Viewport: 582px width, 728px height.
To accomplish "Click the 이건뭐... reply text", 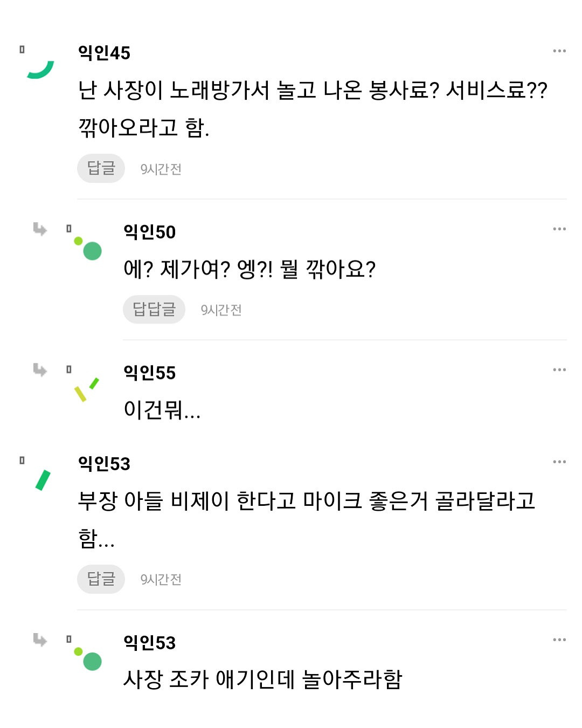I will (x=162, y=410).
